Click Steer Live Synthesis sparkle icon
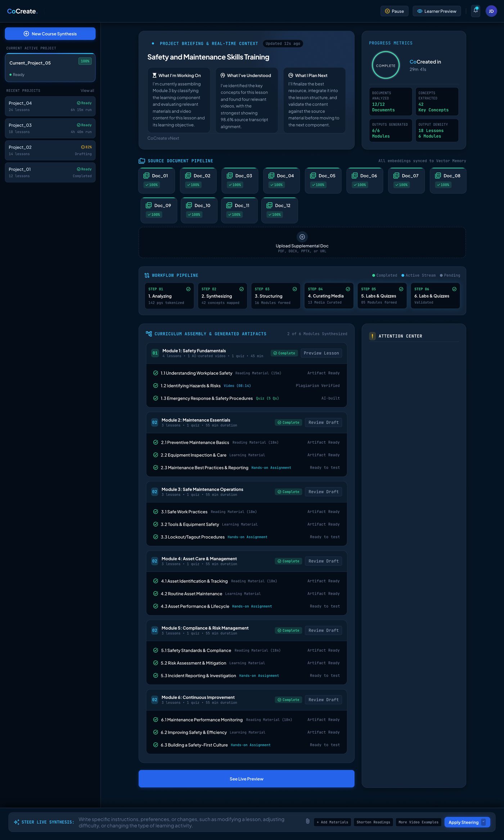Image resolution: width=504 pixels, height=840 pixels. coord(17,822)
